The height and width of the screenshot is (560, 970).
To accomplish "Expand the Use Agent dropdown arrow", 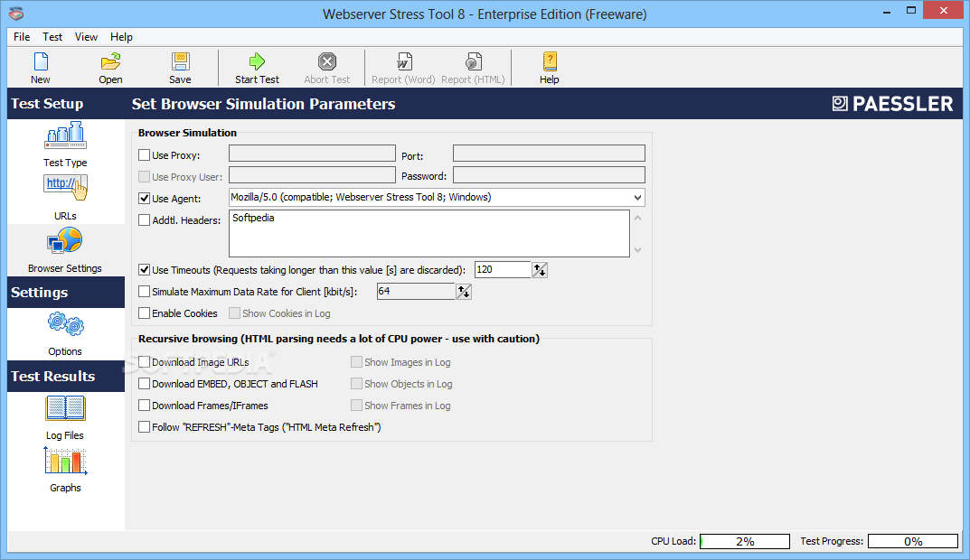I will pos(637,198).
